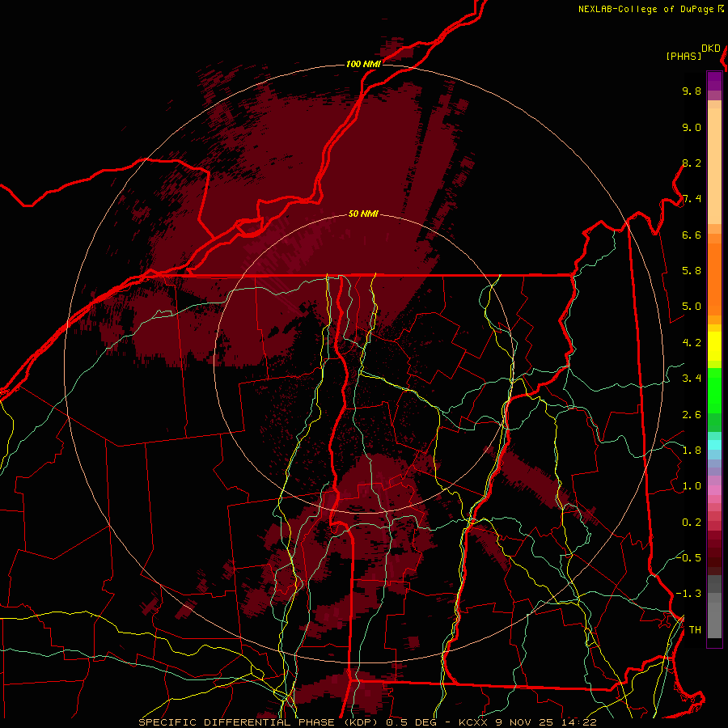The image size is (728, 728).
Task: Click the 5.0 value on color scale
Action: [x=692, y=307]
